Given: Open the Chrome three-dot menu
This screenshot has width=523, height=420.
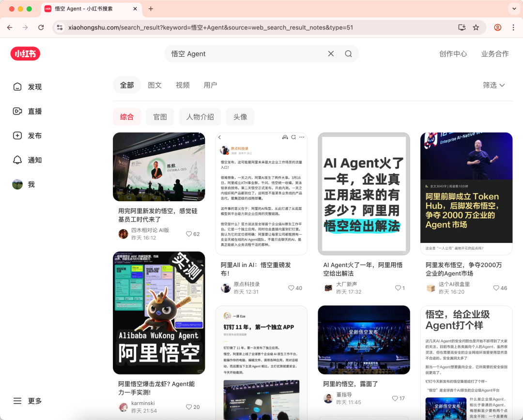Looking at the screenshot, I should [x=513, y=28].
